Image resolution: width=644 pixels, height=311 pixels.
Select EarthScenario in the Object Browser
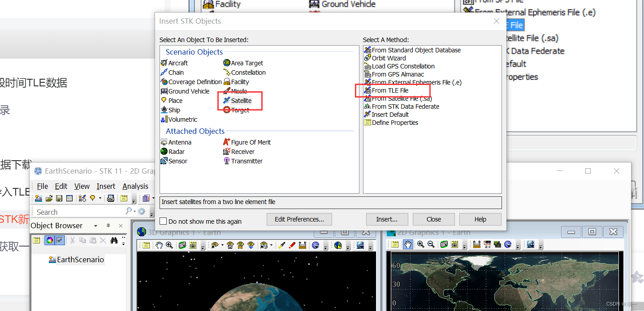click(76, 260)
